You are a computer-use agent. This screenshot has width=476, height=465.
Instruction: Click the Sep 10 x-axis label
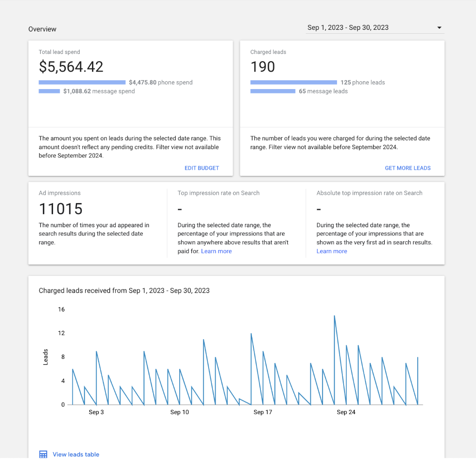pos(180,412)
